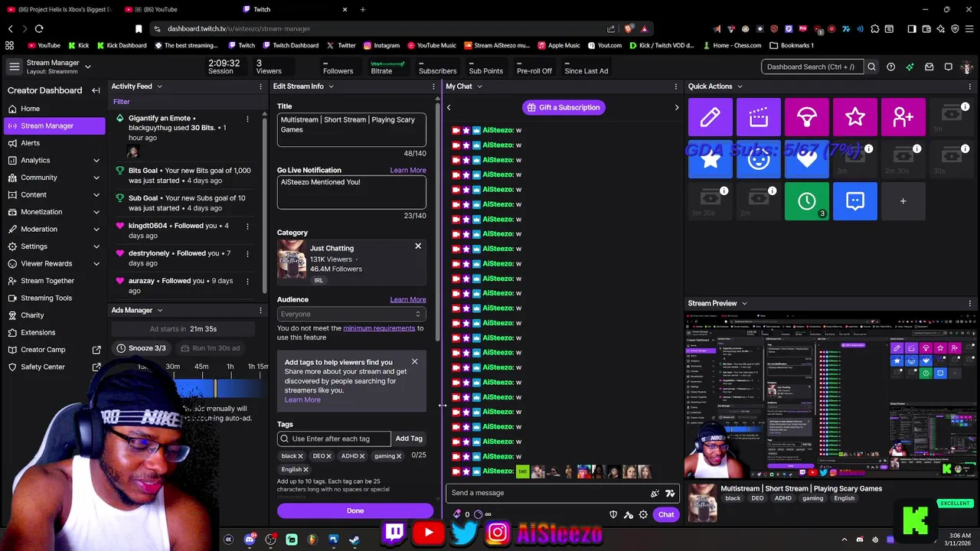Open Stream Together in the sidebar
The height and width of the screenshot is (551, 980).
54,281
